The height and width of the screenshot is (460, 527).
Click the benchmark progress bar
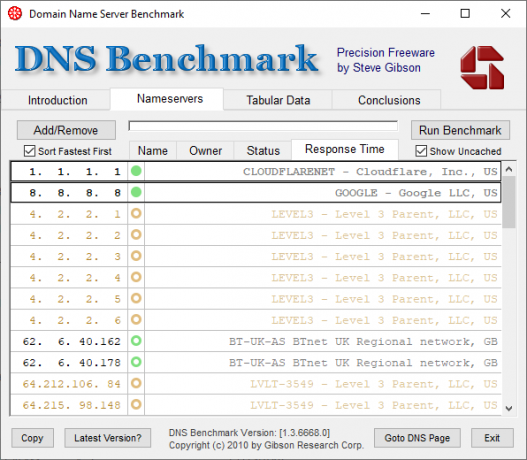click(263, 126)
